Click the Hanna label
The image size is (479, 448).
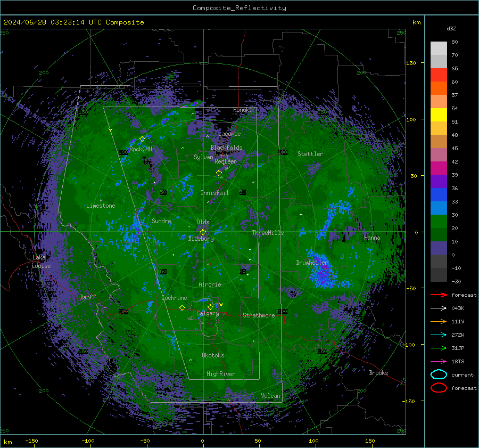(372, 238)
